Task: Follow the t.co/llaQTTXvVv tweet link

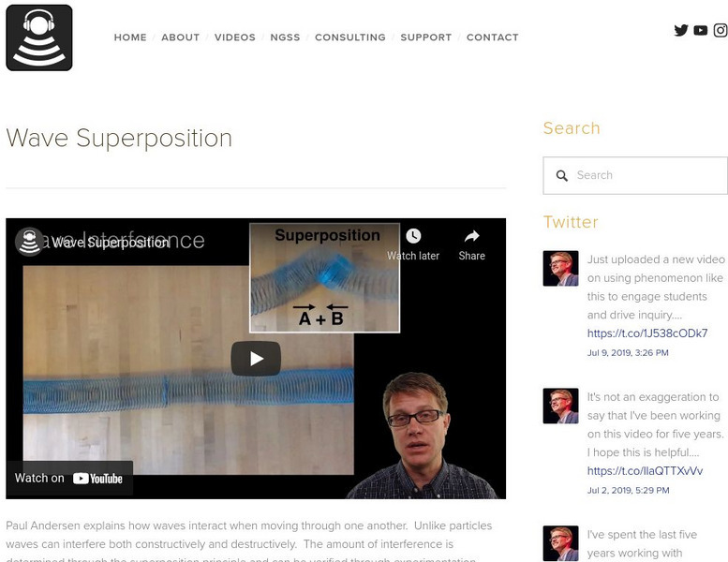Action: (x=645, y=470)
